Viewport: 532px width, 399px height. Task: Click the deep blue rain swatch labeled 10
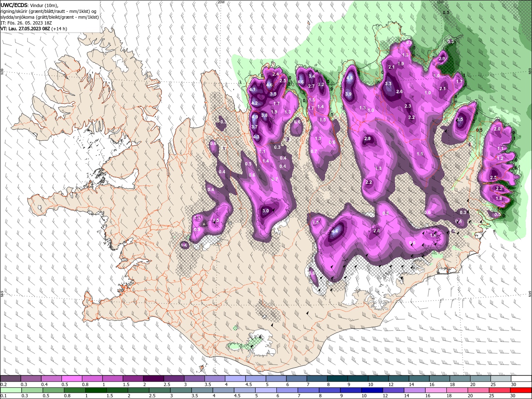click(x=372, y=390)
